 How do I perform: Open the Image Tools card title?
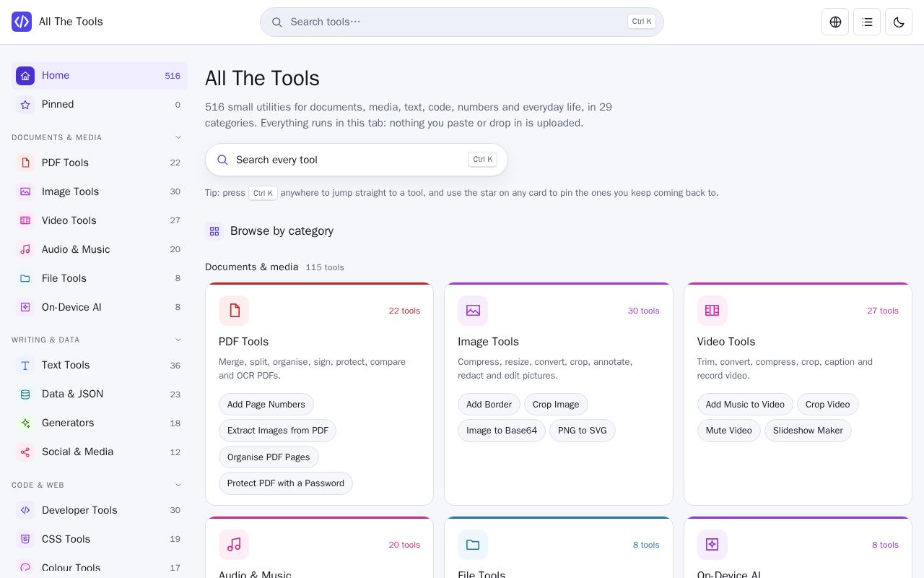[488, 342]
